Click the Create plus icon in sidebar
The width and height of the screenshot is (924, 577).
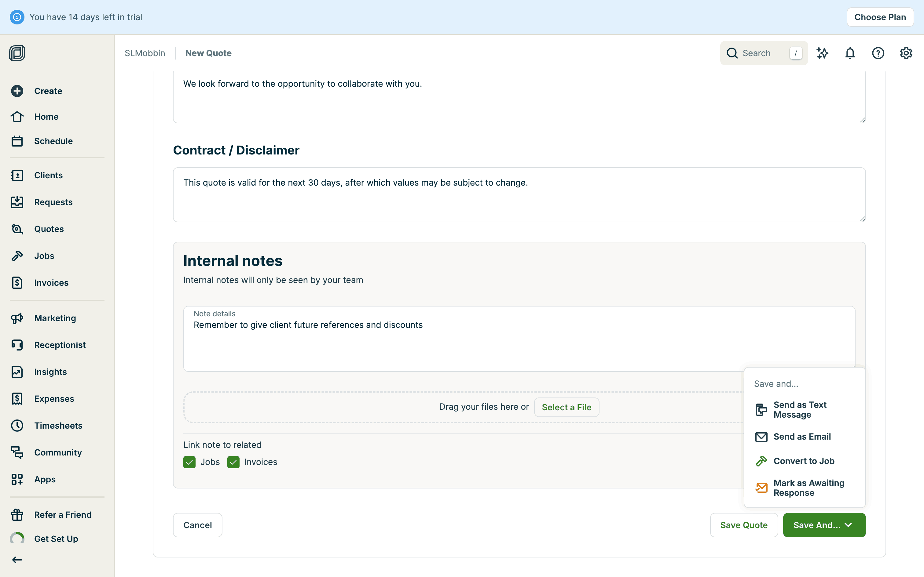coord(17,91)
